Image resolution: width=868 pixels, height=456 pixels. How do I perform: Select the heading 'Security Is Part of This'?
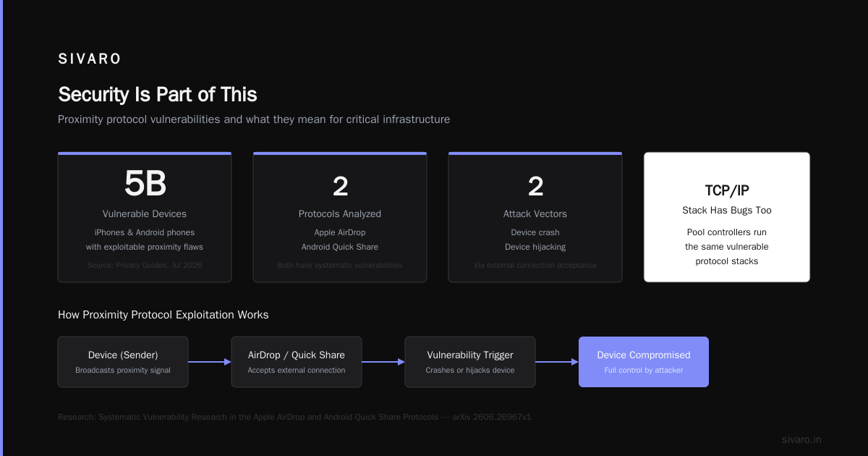158,95
